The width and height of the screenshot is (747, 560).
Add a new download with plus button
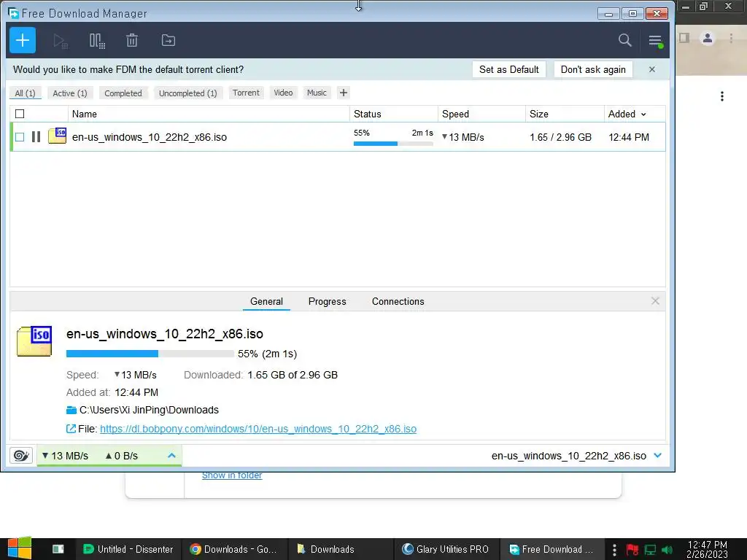23,40
